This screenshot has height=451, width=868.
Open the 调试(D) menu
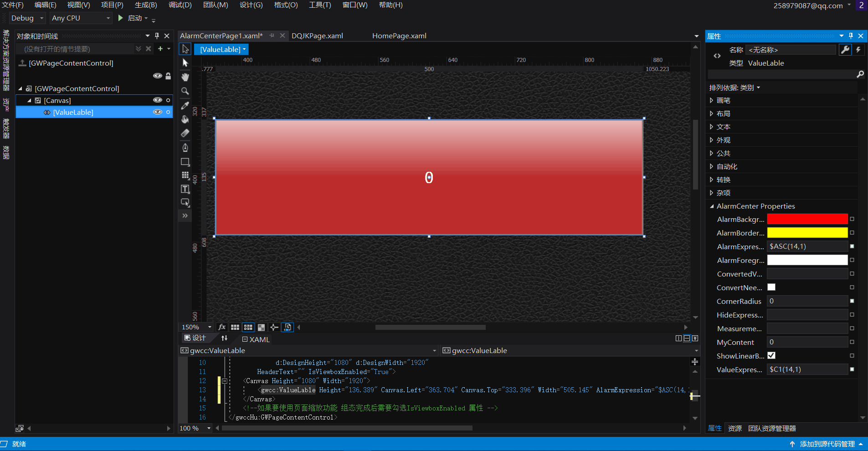point(180,5)
